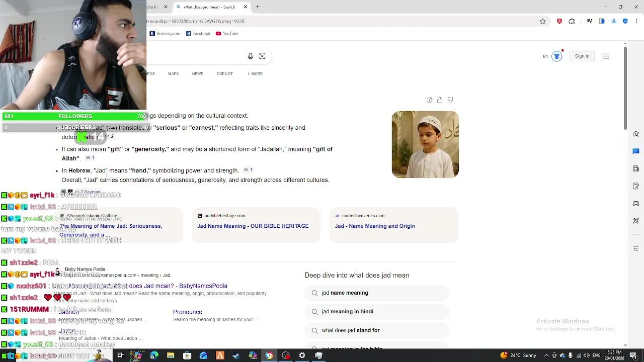Bookmark this page with the star icon

click(x=542, y=21)
